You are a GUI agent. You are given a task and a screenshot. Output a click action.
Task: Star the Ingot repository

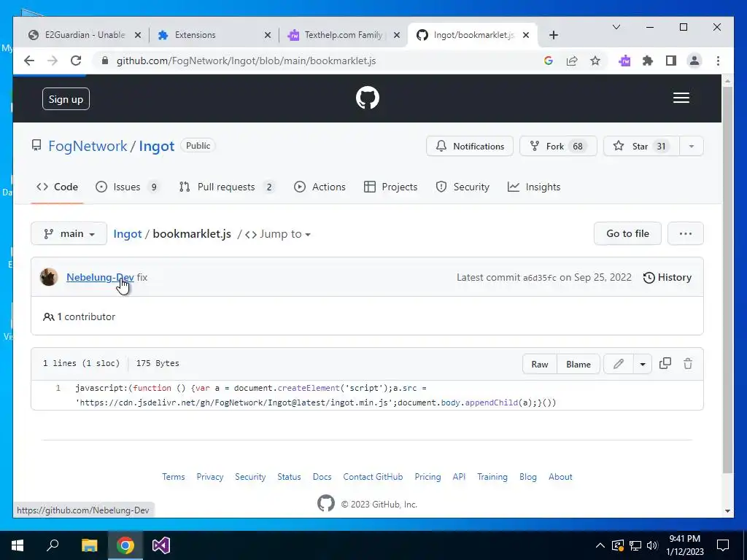[x=641, y=146]
